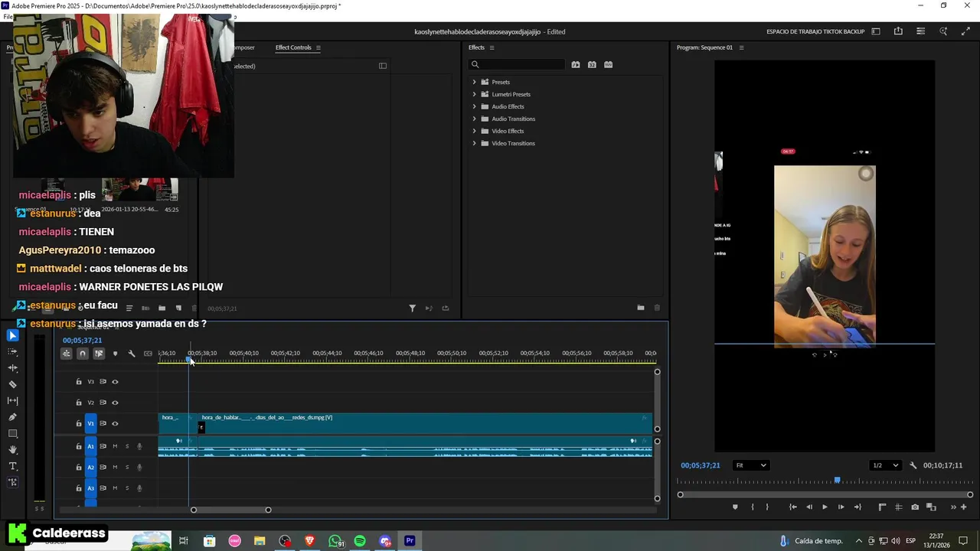The height and width of the screenshot is (551, 980).
Task: Open timeline display settings wrench
Action: click(x=132, y=354)
